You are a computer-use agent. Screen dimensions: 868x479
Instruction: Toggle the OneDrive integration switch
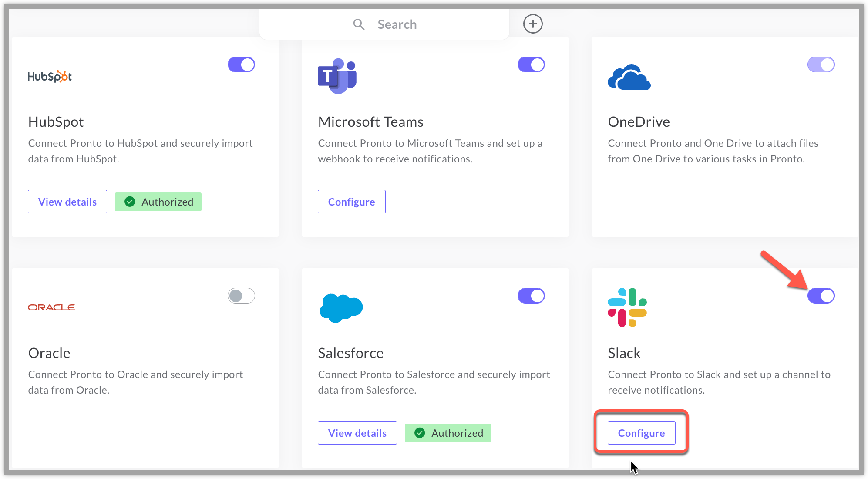click(821, 64)
